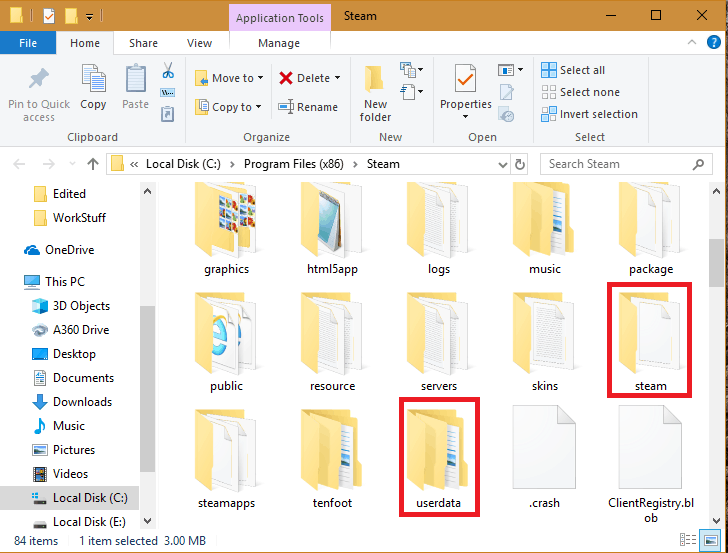
Task: Click the Edit icon in Open group
Action: click(507, 92)
